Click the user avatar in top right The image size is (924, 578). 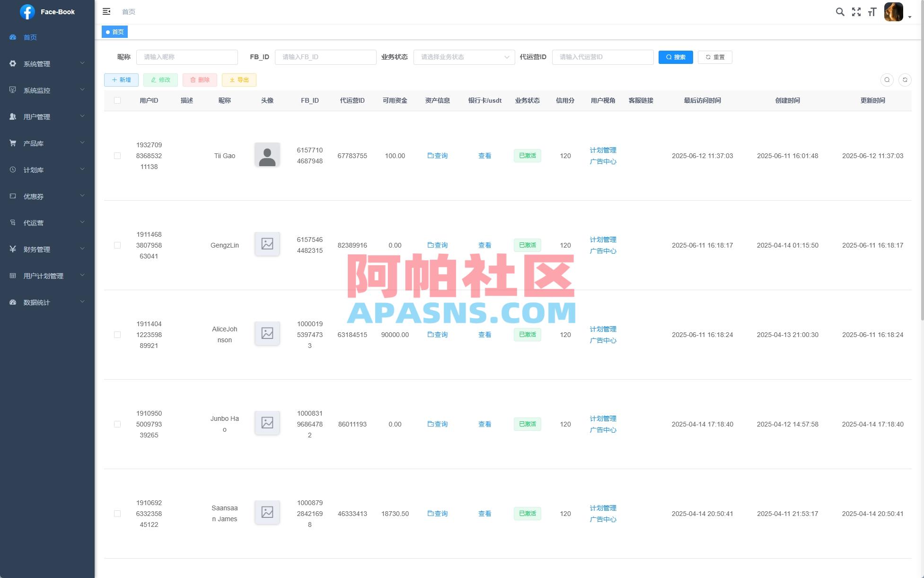(x=893, y=12)
